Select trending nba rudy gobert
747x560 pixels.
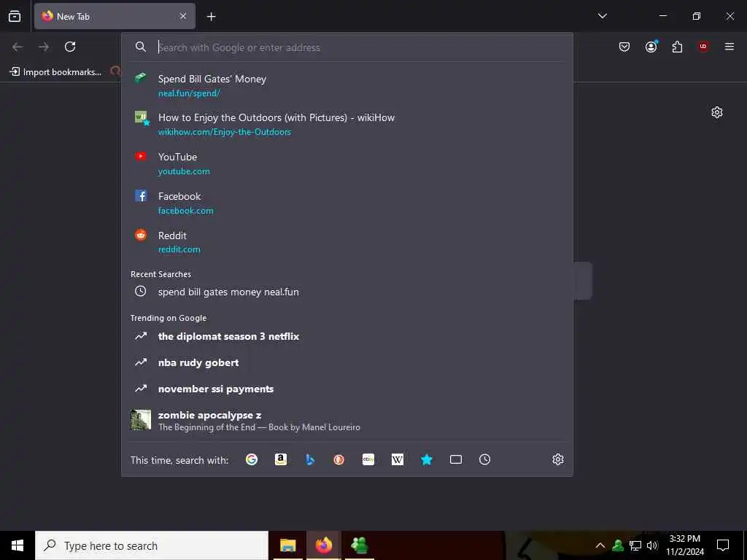347,362
